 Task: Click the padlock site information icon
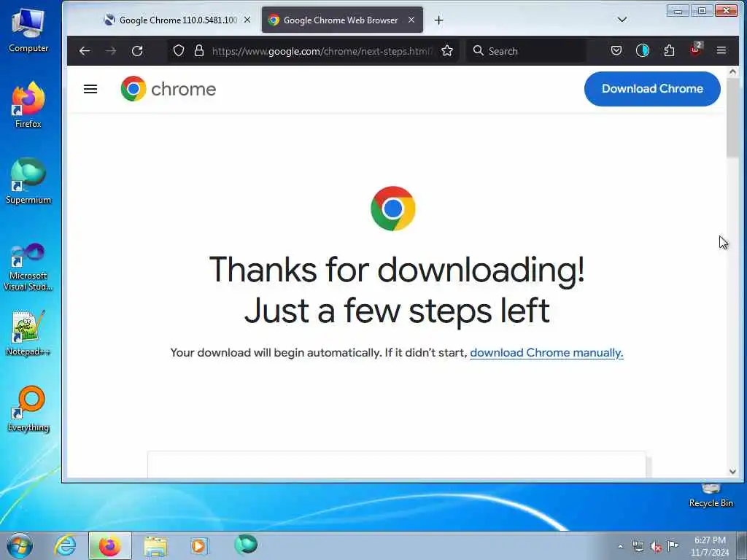(x=199, y=50)
